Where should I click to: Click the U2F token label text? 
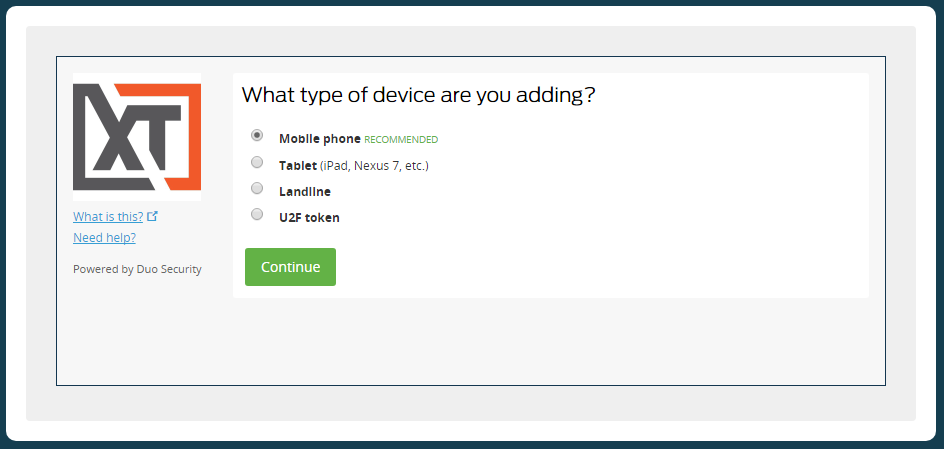pyautogui.click(x=309, y=217)
